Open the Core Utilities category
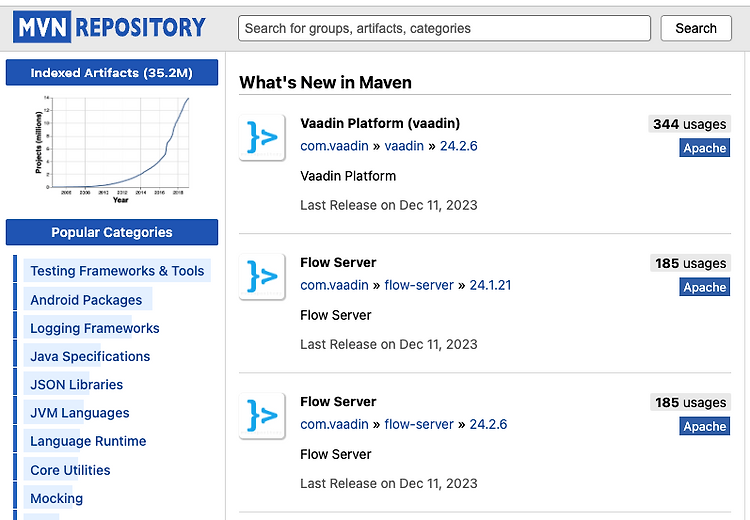750x520 pixels. click(70, 470)
